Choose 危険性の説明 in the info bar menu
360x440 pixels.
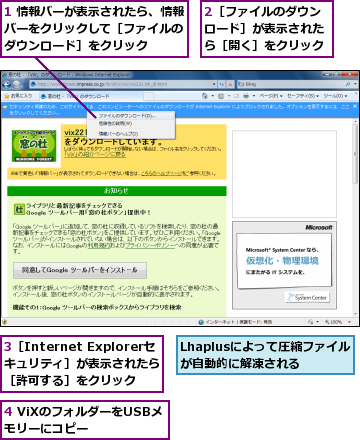tap(131, 124)
